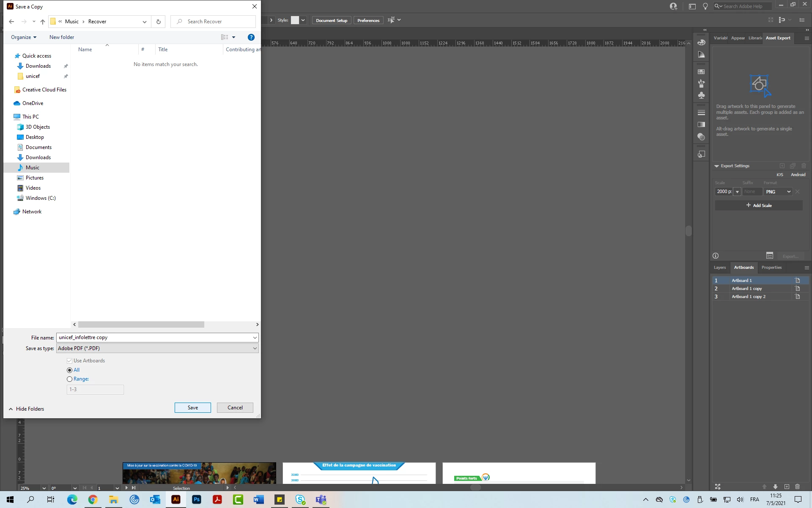Select the Range radio button

[x=69, y=379]
